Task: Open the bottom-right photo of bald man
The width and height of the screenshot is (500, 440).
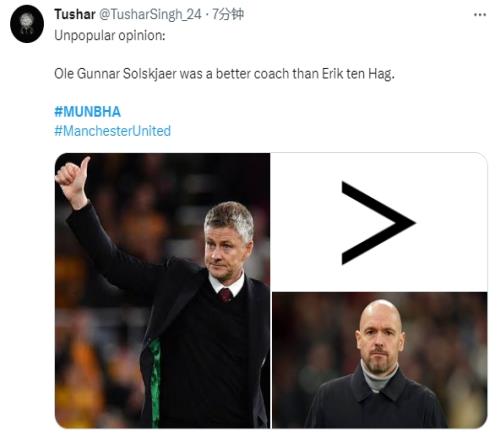Action: [x=380, y=360]
